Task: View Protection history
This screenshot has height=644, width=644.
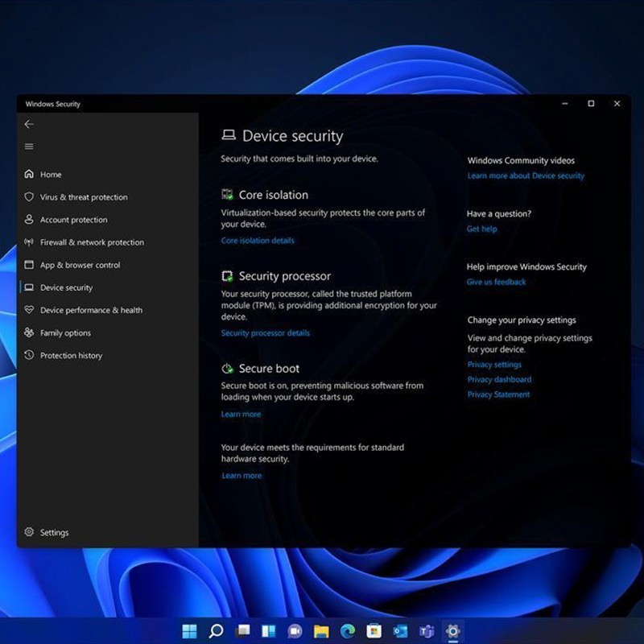Action: [x=71, y=355]
